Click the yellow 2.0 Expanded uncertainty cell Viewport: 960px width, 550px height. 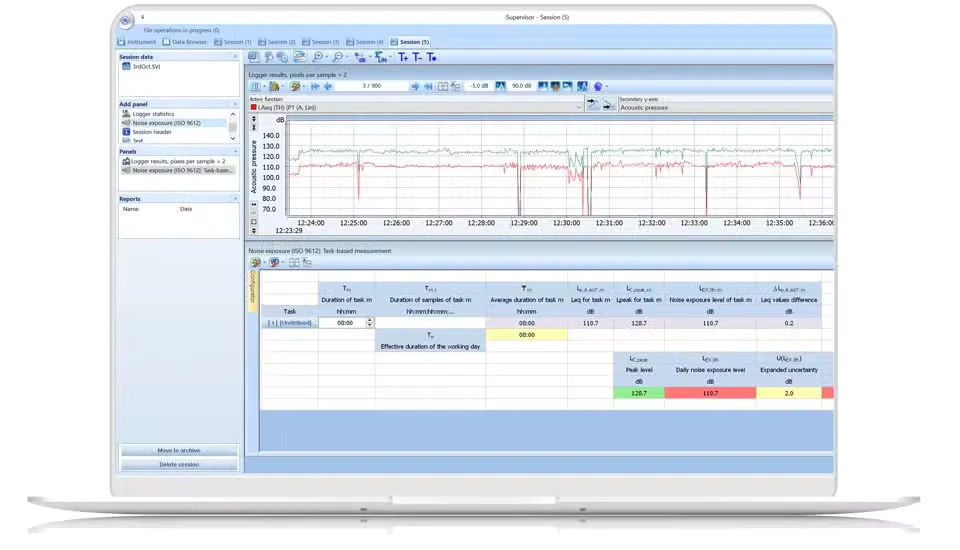tap(789, 393)
